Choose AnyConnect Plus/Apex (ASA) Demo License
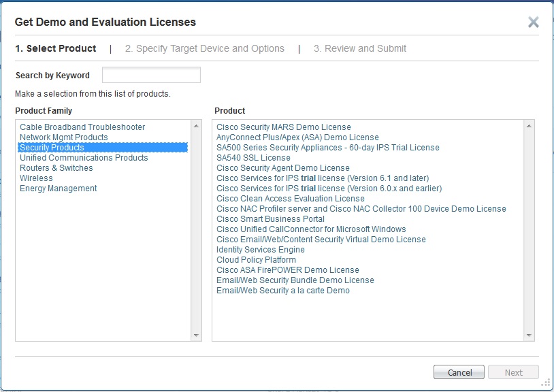The image size is (554, 392). [x=297, y=137]
